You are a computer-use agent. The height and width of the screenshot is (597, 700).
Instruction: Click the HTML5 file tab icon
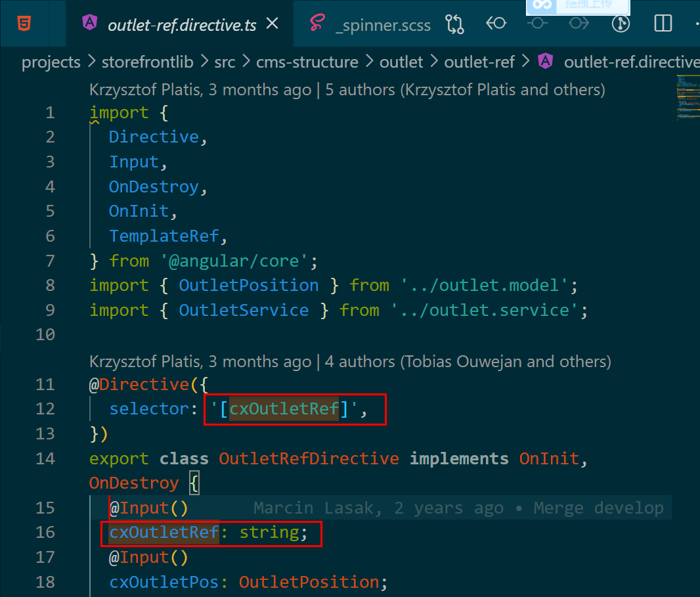tap(24, 23)
